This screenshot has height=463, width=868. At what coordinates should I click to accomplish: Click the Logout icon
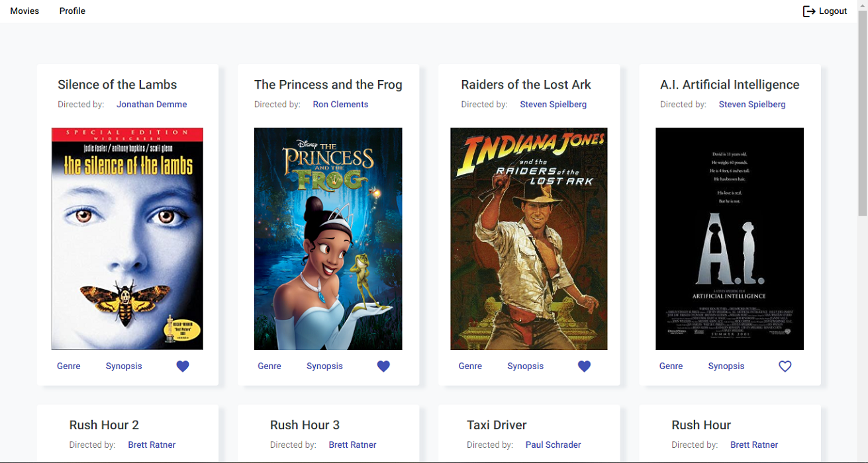click(x=808, y=11)
